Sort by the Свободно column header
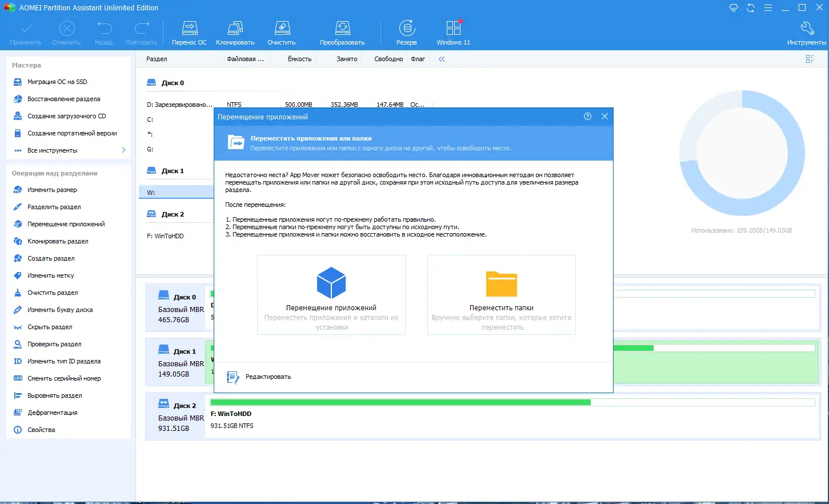This screenshot has width=829, height=504. [389, 59]
